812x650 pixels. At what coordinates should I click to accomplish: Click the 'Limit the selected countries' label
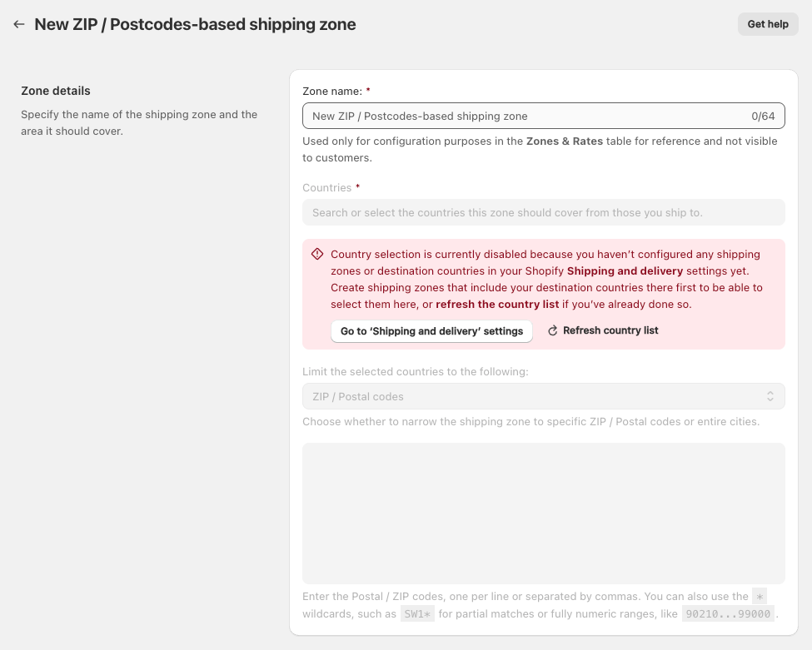click(x=415, y=372)
